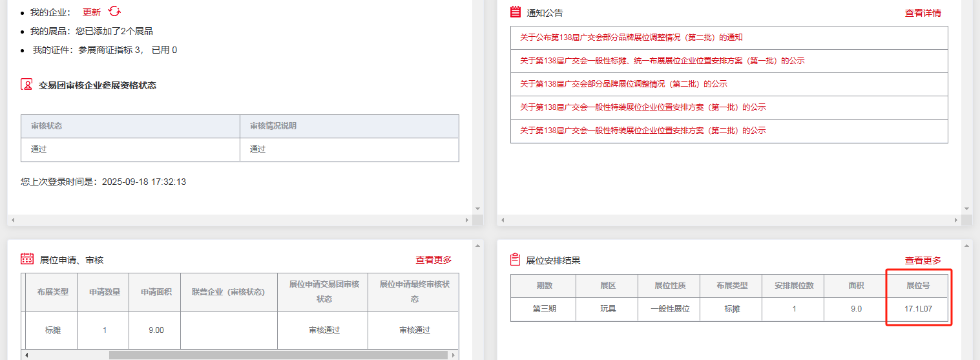Open 查看更多 for 展位申请、审核
Screen dimensions: 980x360
[x=433, y=260]
